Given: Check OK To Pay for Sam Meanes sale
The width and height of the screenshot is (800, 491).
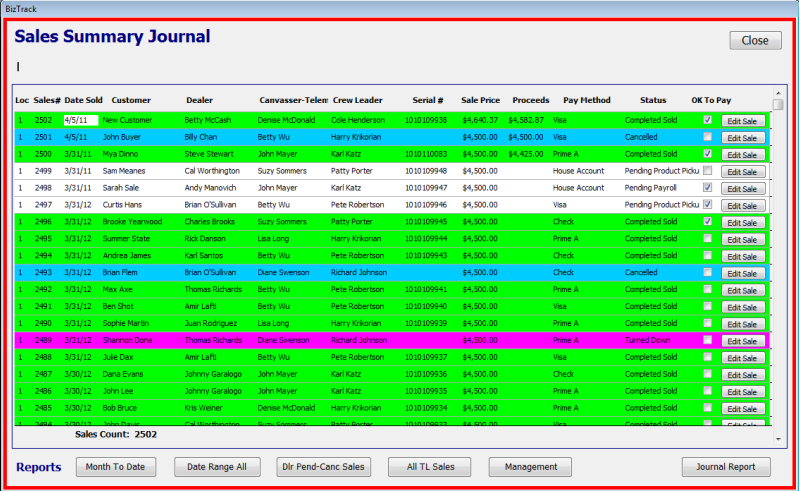Looking at the screenshot, I should pyautogui.click(x=707, y=170).
